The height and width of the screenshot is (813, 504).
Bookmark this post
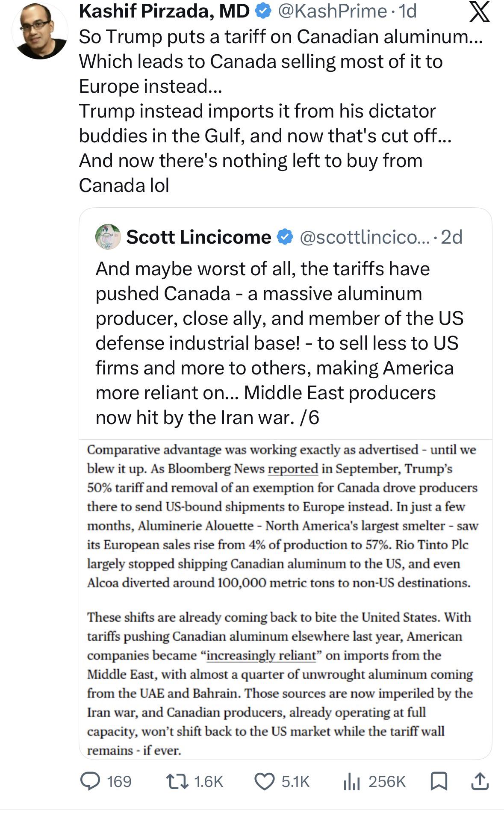tap(438, 781)
